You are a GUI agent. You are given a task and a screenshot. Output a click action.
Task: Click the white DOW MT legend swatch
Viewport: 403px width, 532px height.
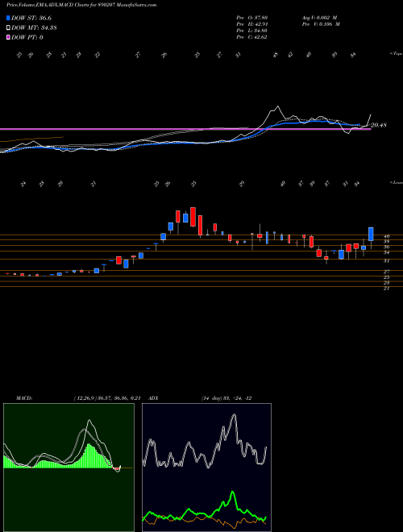pos(8,28)
